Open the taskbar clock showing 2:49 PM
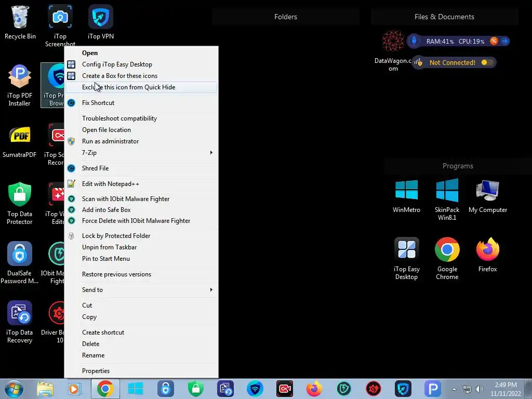The image size is (532, 399). 506,389
